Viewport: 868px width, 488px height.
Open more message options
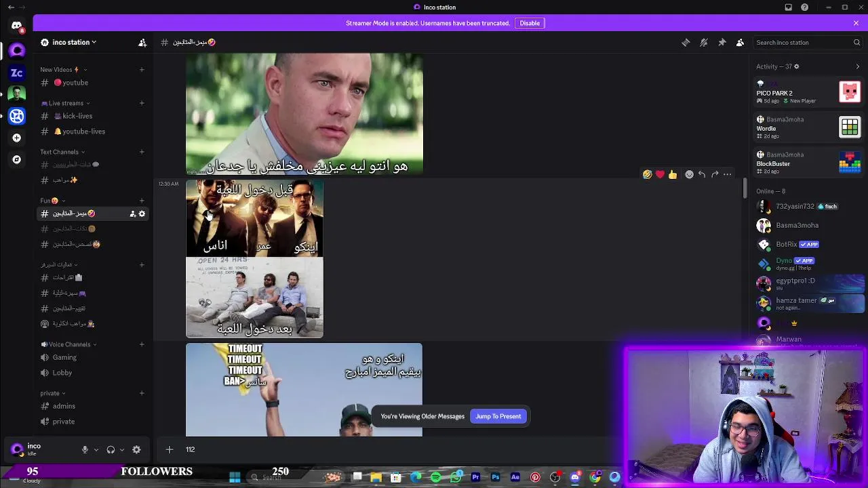click(x=727, y=175)
